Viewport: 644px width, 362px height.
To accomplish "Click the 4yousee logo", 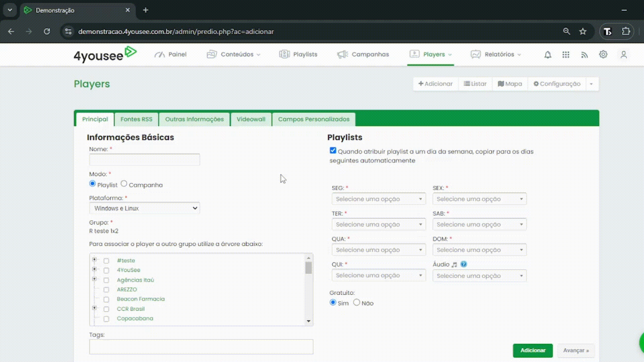I will (105, 55).
